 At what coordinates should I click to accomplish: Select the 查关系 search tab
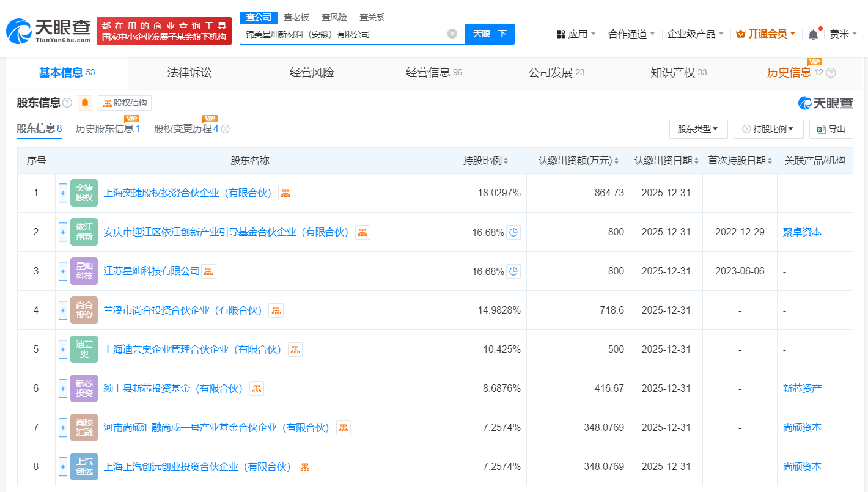372,17
